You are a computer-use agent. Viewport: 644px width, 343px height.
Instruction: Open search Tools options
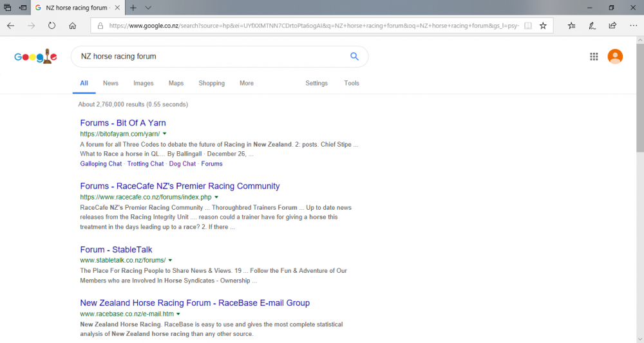coord(352,83)
